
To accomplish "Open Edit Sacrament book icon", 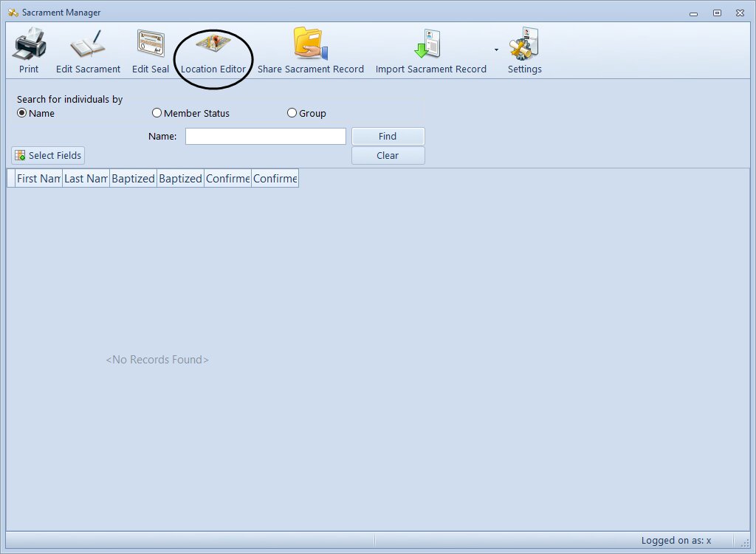I will [x=88, y=44].
